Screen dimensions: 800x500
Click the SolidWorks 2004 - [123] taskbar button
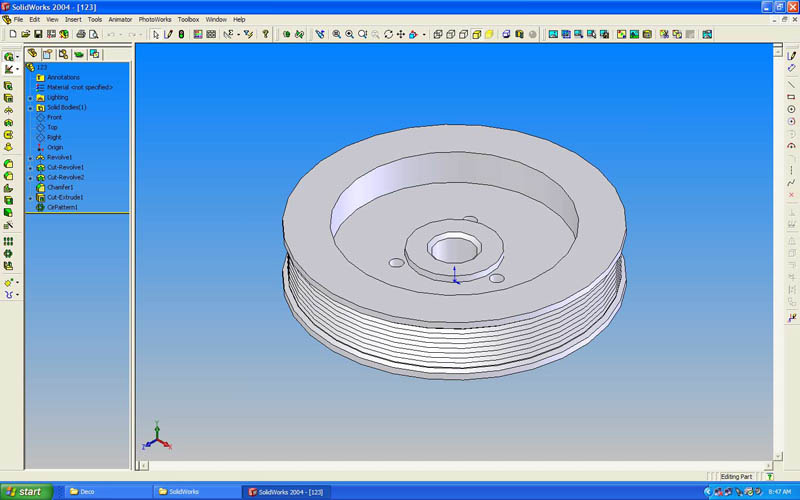tap(286, 492)
